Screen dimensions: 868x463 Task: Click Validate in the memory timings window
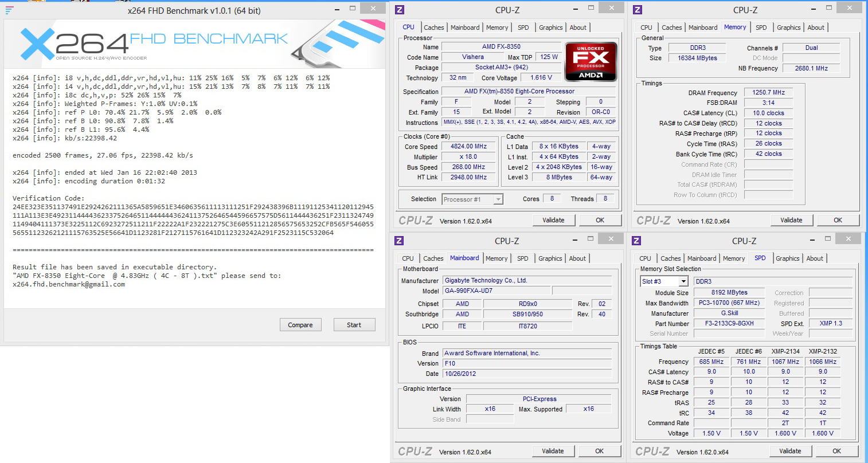[791, 220]
